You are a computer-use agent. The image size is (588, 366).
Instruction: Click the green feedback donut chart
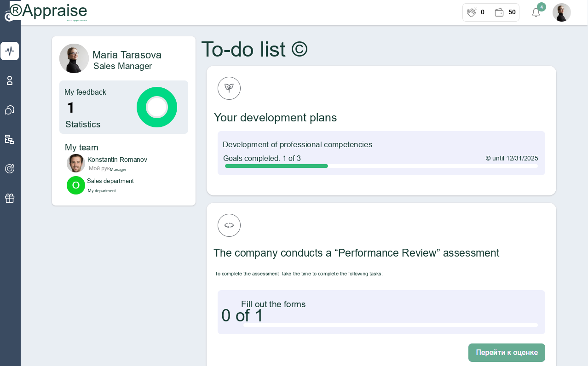157,107
